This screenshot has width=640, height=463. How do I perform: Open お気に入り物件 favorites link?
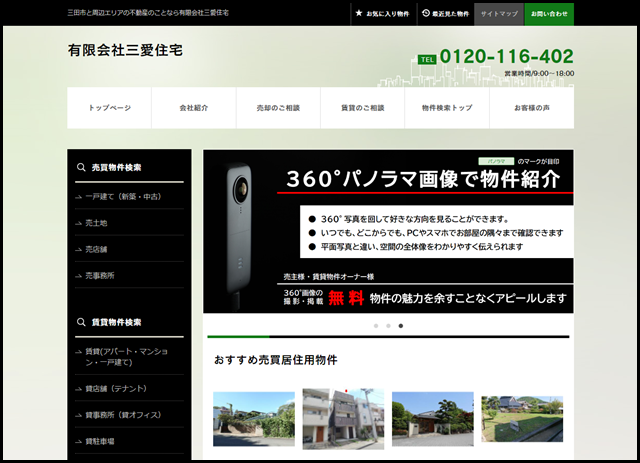click(x=383, y=14)
